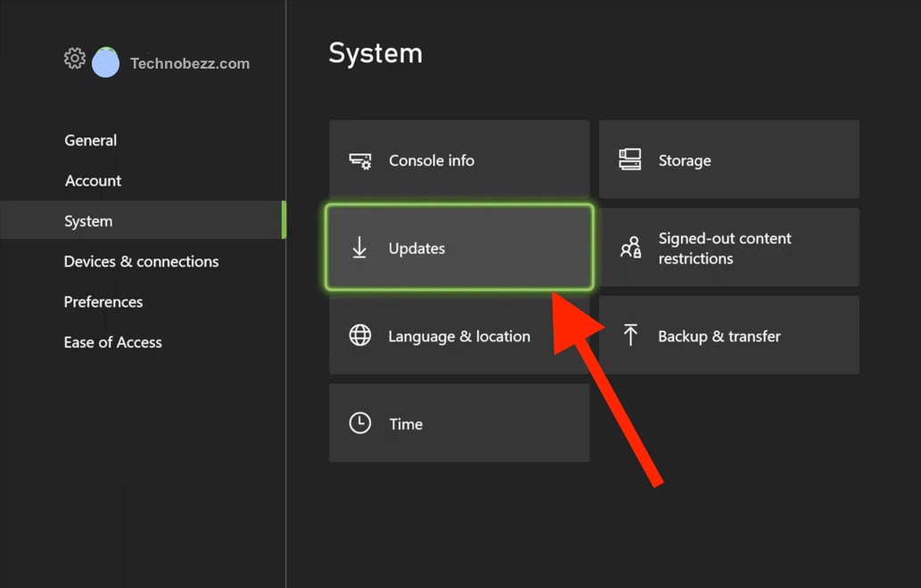
Task: Click the Language & location globe icon
Action: [360, 336]
